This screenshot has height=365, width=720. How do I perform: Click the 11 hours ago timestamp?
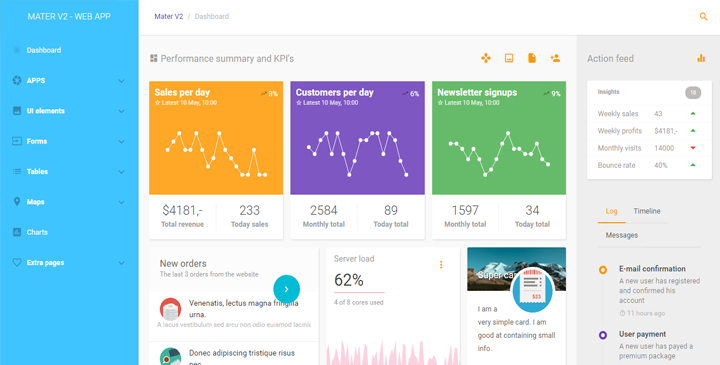(642, 313)
